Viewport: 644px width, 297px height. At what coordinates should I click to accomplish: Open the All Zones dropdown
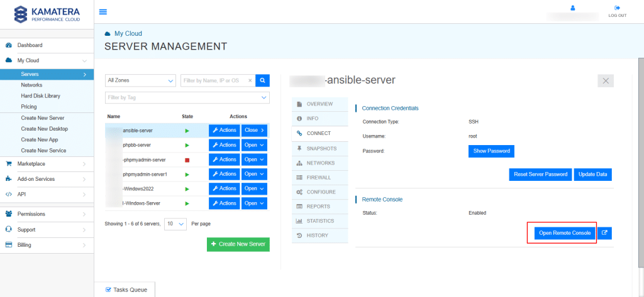coord(140,80)
